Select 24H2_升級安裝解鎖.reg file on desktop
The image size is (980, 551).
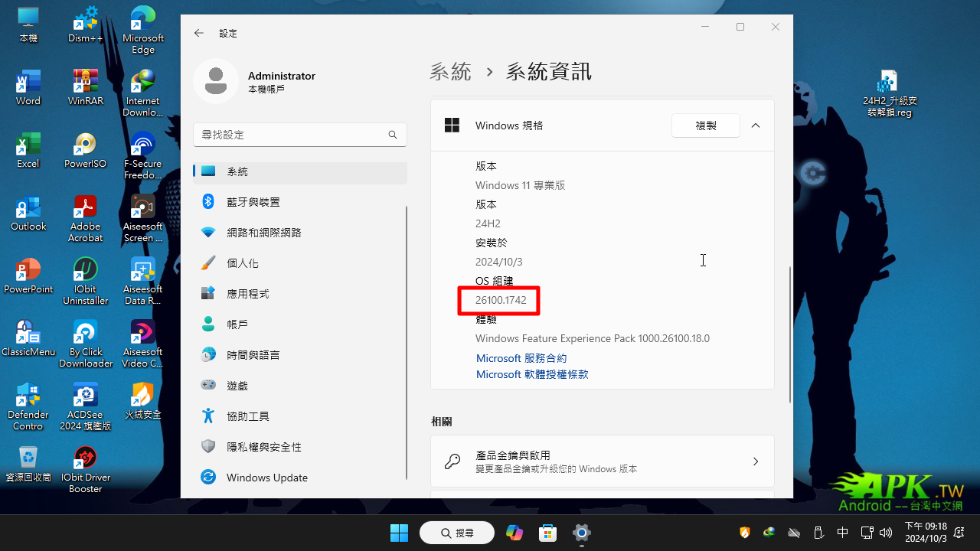[890, 93]
